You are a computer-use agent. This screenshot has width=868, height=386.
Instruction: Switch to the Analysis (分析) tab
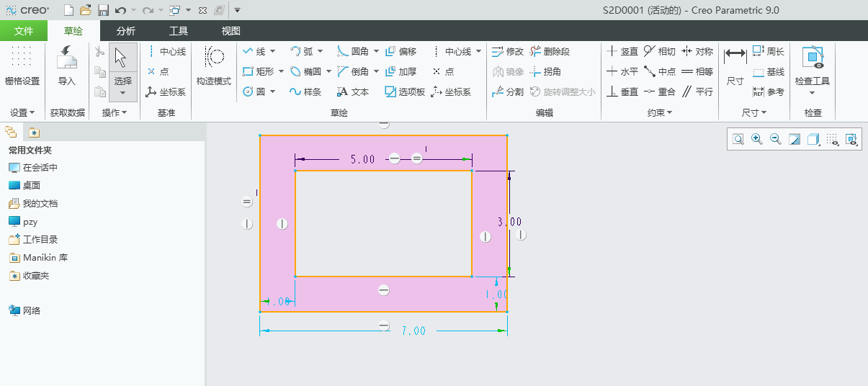[125, 31]
